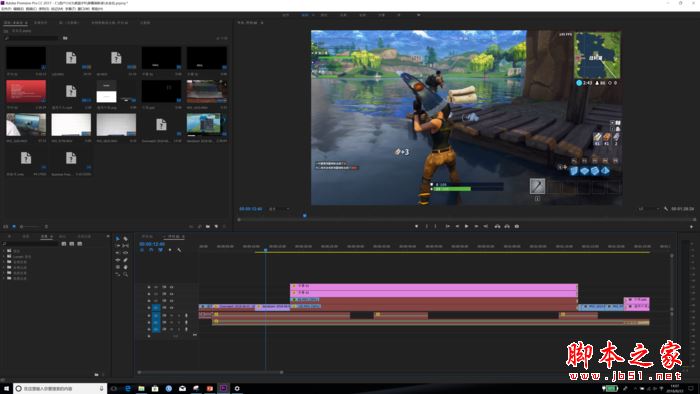Toggle V1 track targeting highlight

click(156, 307)
